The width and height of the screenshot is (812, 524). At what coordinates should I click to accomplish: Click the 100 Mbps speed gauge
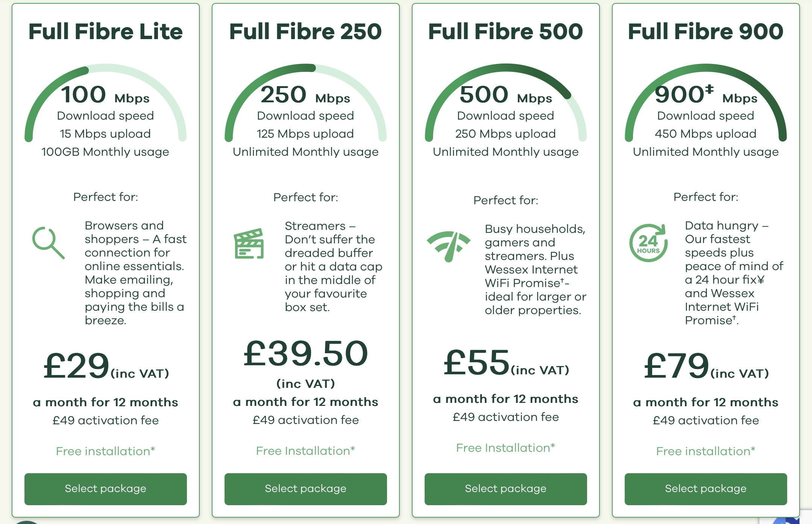click(106, 103)
